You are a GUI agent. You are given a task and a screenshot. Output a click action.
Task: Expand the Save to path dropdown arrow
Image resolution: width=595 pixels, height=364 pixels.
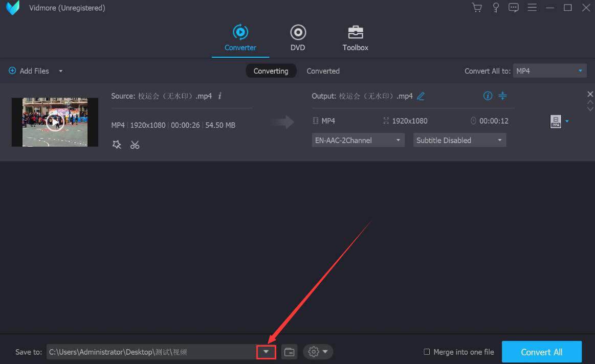[266, 352]
